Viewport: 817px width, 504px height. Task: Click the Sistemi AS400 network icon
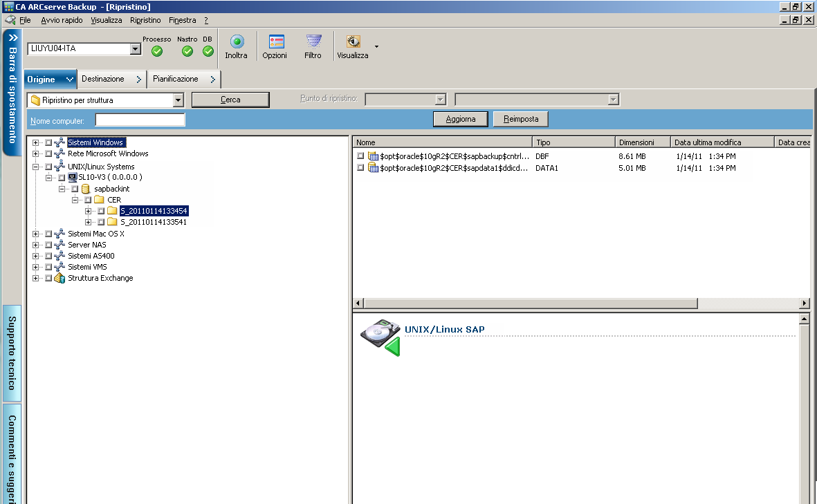[59, 256]
